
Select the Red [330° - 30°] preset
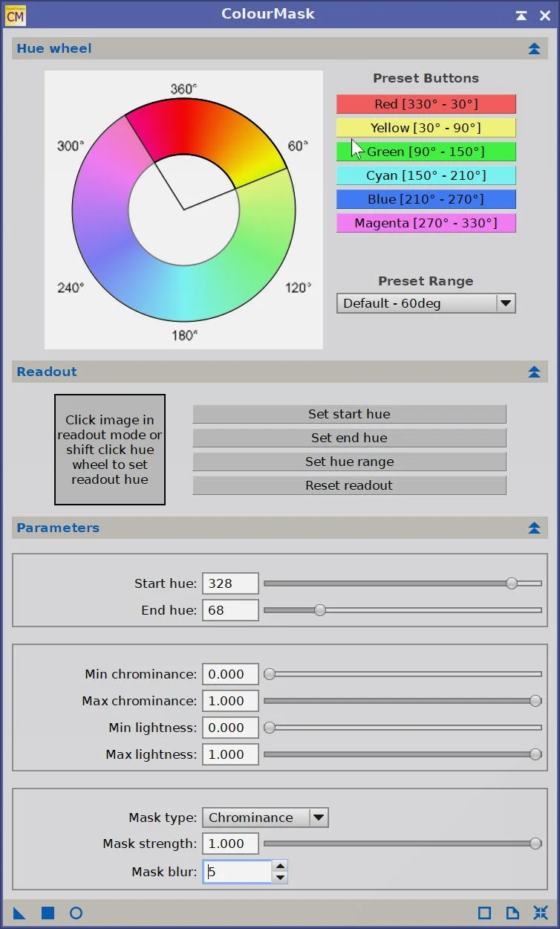tap(426, 104)
